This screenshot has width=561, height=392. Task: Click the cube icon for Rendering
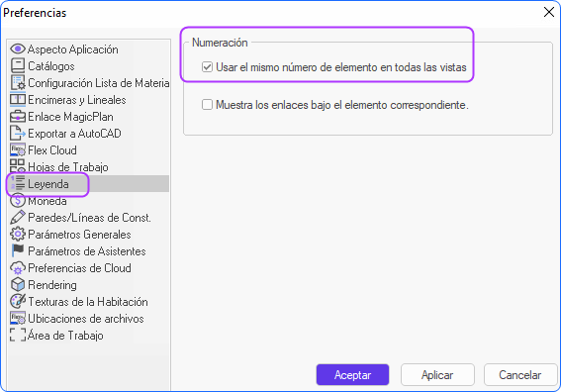click(x=18, y=285)
